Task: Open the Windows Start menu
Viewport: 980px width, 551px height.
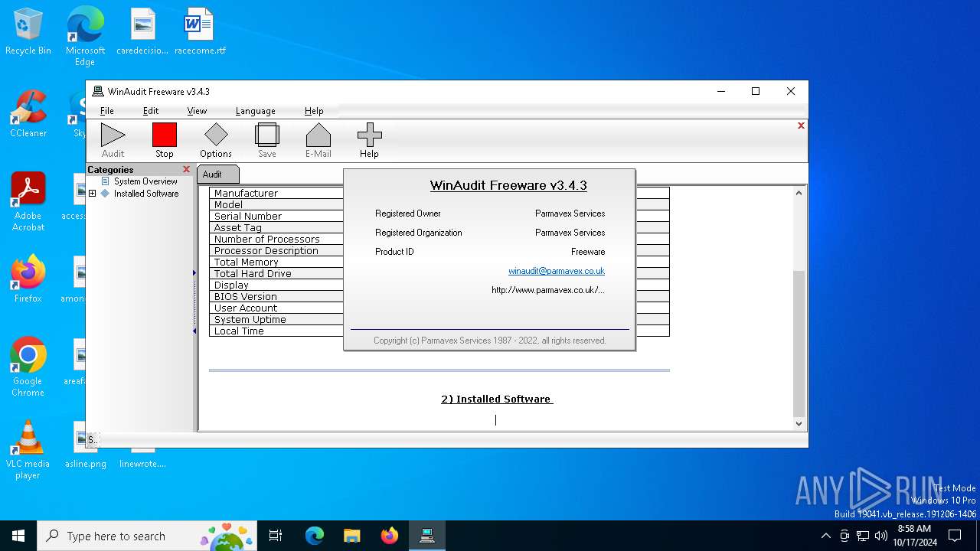Action: point(18,536)
